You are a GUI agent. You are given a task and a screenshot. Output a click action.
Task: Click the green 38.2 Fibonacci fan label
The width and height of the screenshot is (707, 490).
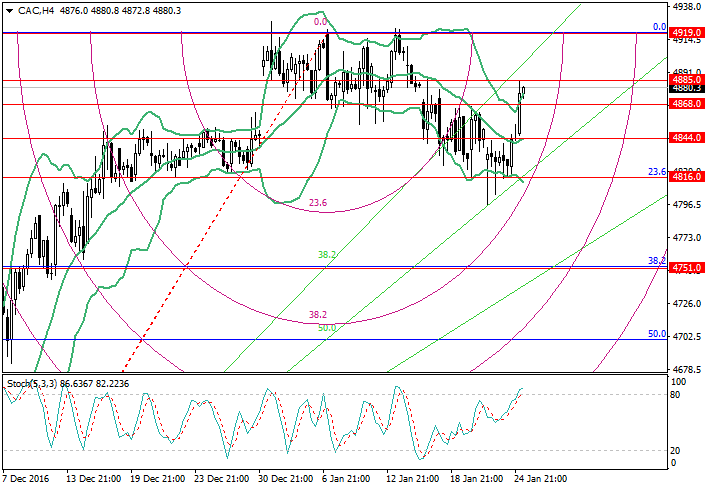click(x=327, y=255)
